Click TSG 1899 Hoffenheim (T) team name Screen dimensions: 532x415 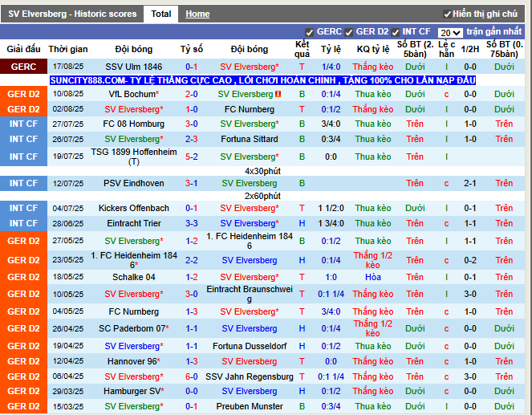[134, 157]
